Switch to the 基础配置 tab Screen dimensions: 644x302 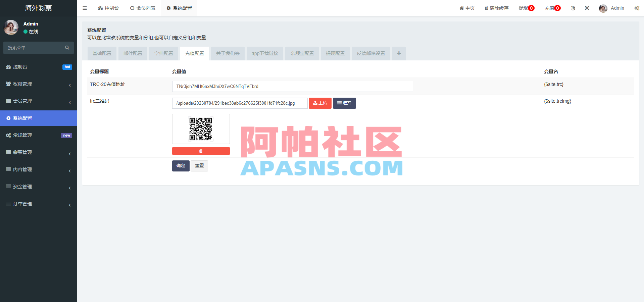(102, 53)
